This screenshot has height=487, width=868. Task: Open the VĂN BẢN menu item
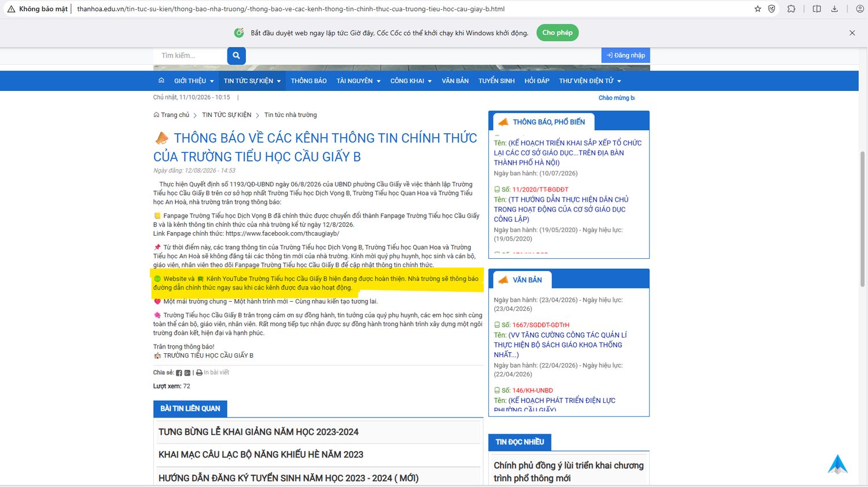(455, 81)
